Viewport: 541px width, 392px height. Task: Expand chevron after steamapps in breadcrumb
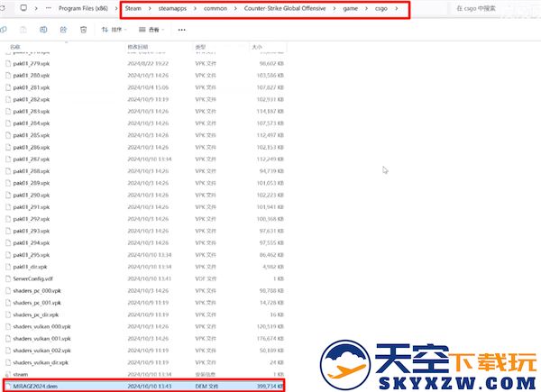click(x=195, y=8)
